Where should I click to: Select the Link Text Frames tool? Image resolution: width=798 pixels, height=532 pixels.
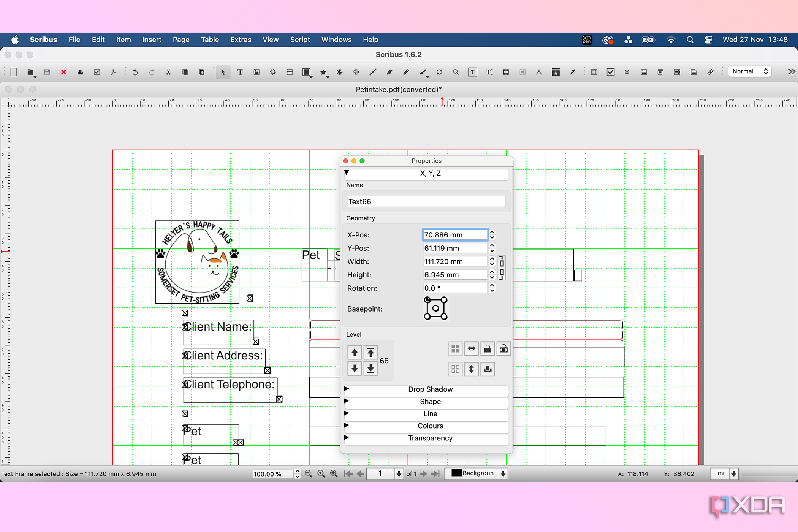506,72
